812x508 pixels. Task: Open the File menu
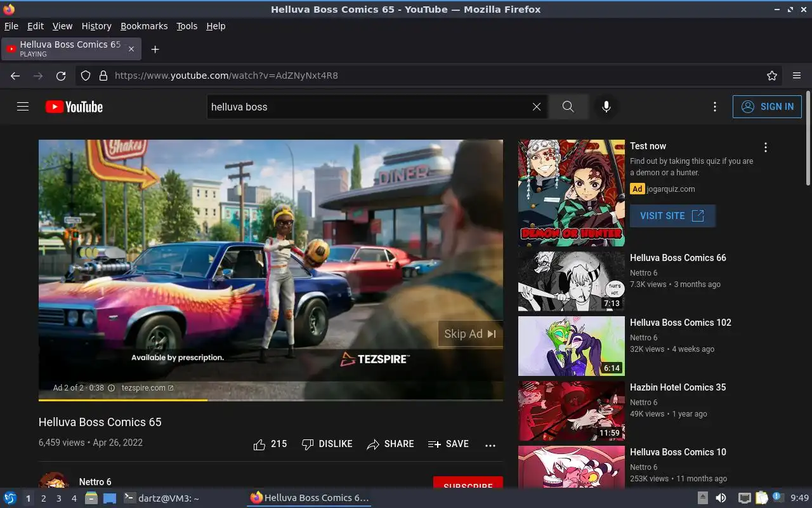pyautogui.click(x=11, y=26)
